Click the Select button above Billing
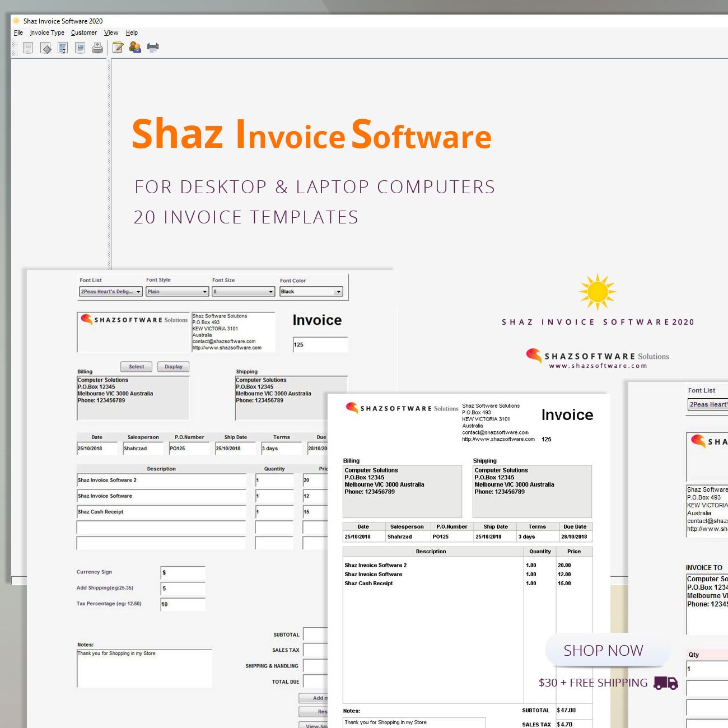This screenshot has width=728, height=728. pos(137,367)
